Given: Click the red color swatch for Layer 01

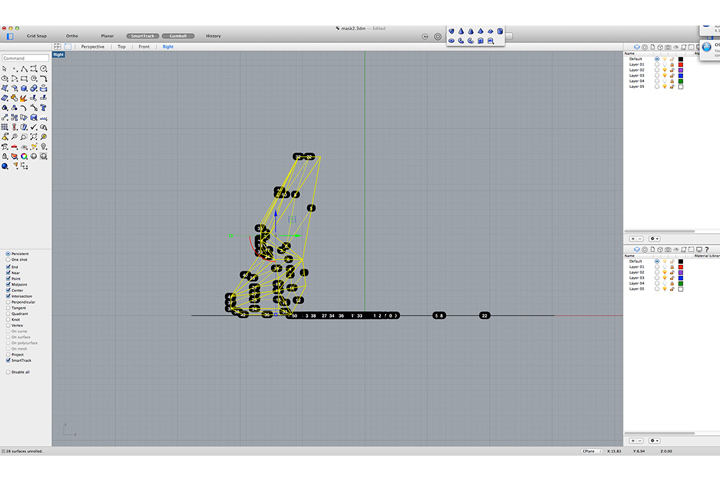Looking at the screenshot, I should (x=681, y=64).
